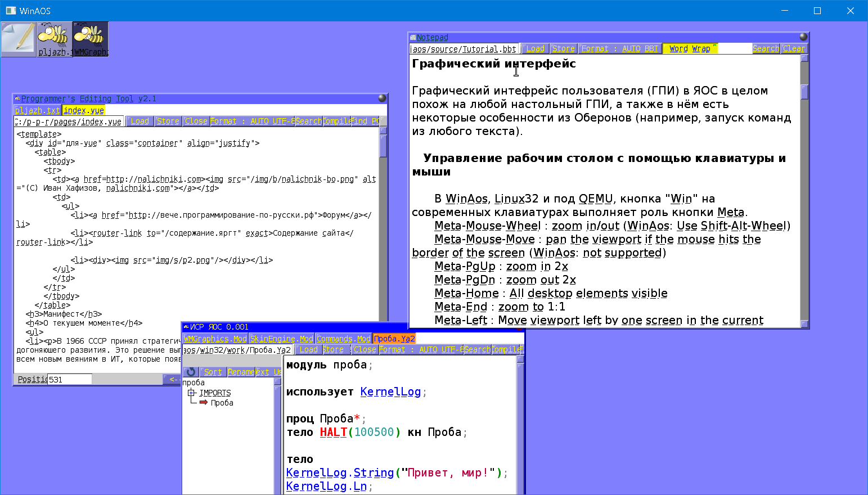Click the pljazh bee icon on desktop

click(54, 39)
